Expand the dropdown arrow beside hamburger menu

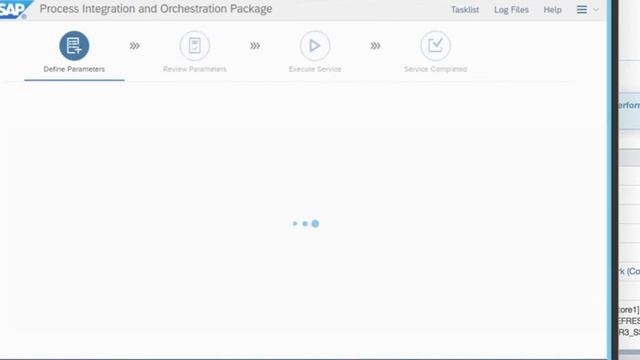coord(596,10)
